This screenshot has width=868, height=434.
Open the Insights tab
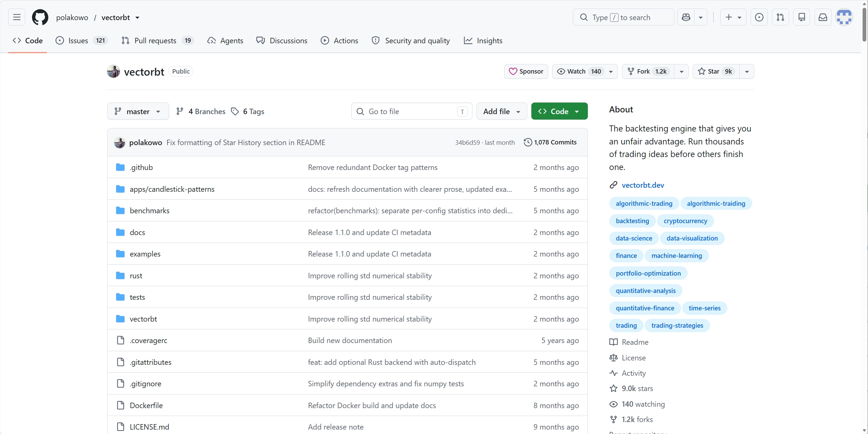point(483,41)
